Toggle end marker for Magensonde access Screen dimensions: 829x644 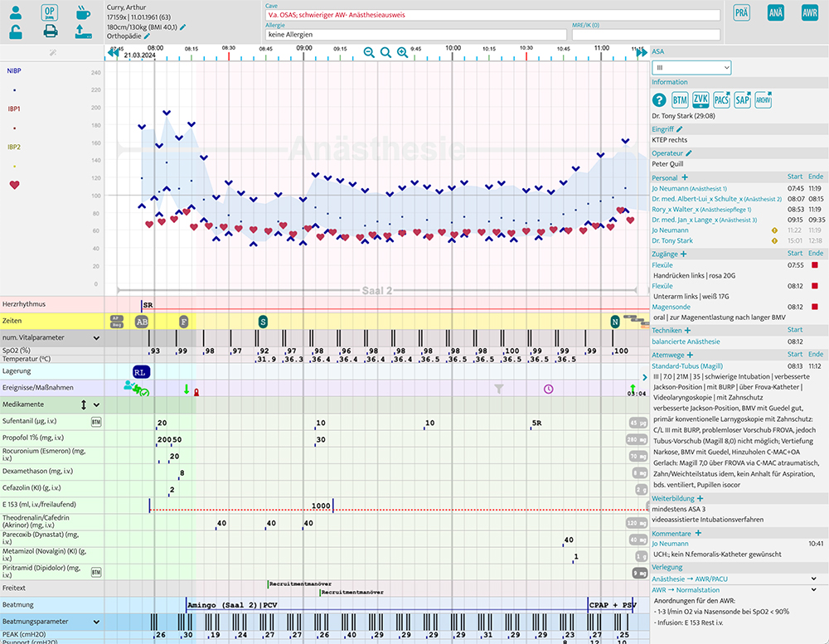point(815,307)
